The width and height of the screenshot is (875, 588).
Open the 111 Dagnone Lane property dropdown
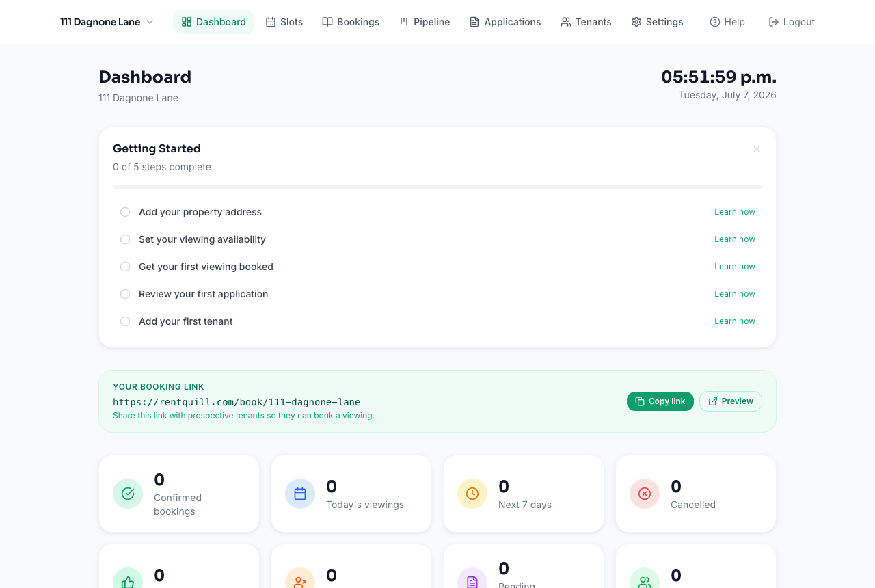coord(107,22)
